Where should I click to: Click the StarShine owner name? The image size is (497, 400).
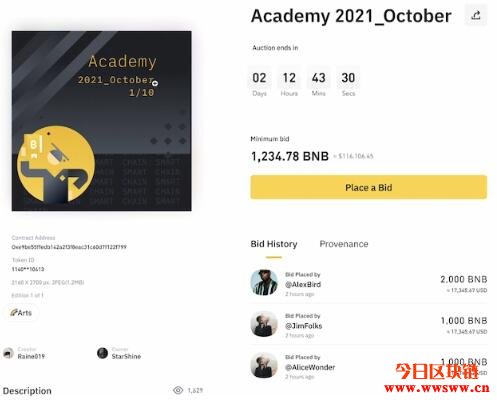pyautogui.click(x=126, y=356)
